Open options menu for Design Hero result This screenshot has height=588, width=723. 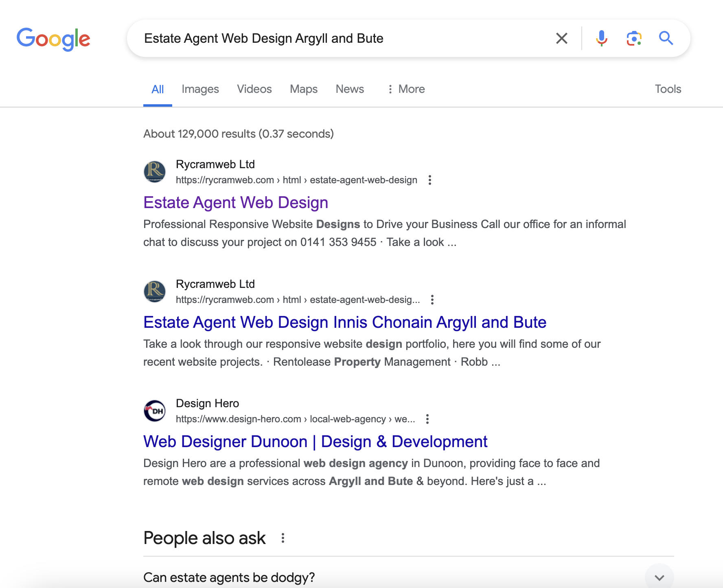click(427, 419)
